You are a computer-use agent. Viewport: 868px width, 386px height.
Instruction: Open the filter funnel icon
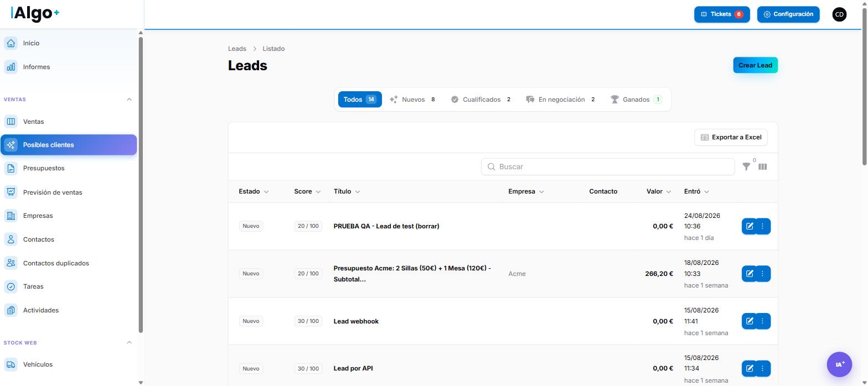(x=746, y=166)
